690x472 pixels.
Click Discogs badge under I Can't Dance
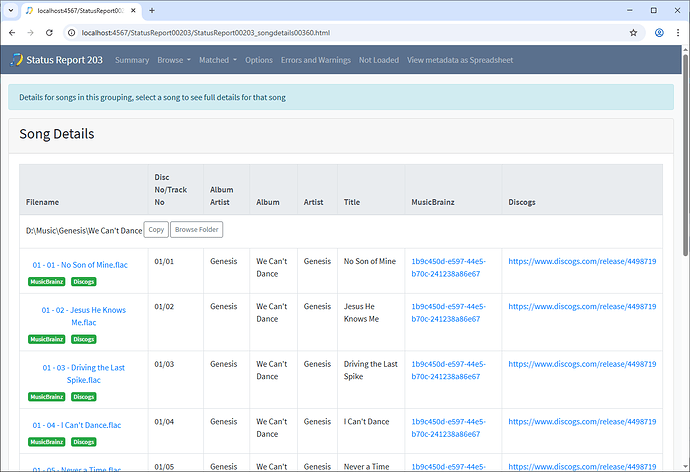pyautogui.click(x=84, y=442)
